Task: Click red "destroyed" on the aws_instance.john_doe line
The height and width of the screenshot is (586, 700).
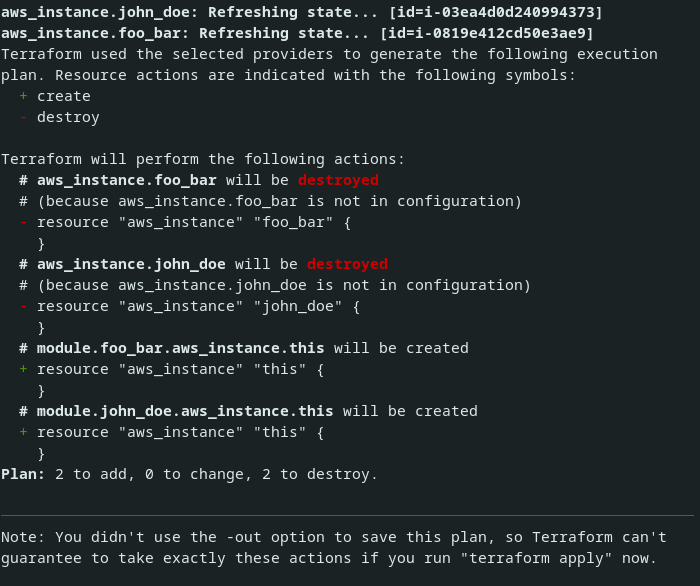Action: pyautogui.click(x=347, y=264)
